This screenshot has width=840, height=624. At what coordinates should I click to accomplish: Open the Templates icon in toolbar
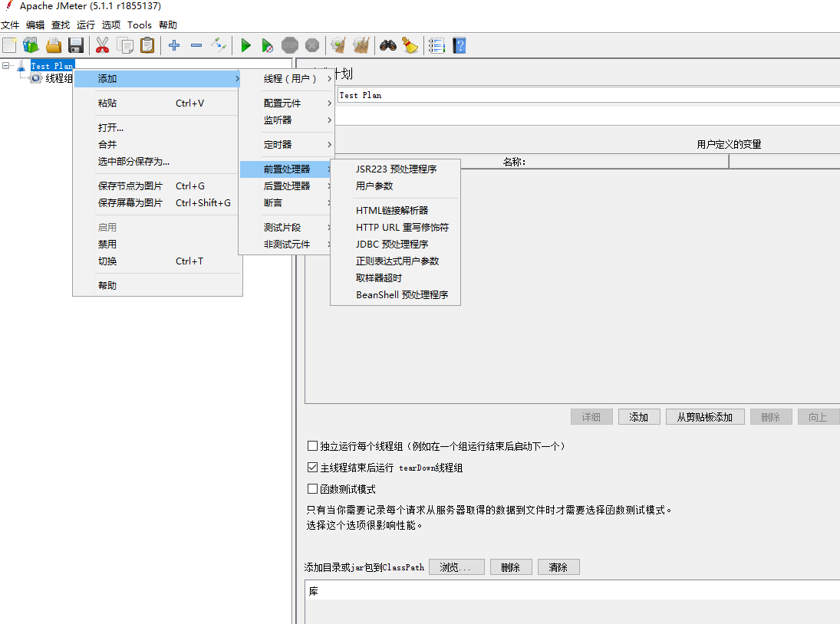coord(31,45)
